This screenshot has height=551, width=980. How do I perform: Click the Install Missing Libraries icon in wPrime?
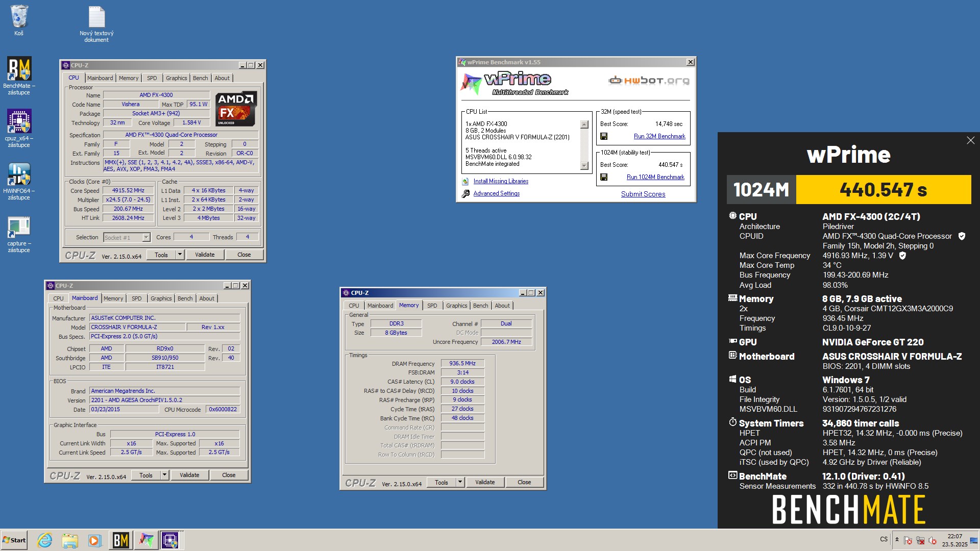click(465, 182)
